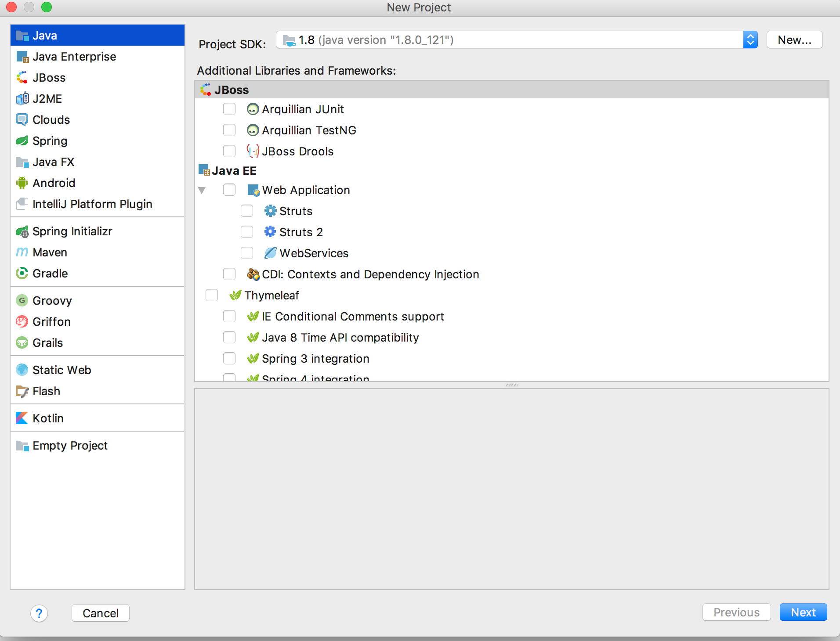The image size is (840, 641).
Task: Select the J2ME icon
Action: click(x=22, y=99)
